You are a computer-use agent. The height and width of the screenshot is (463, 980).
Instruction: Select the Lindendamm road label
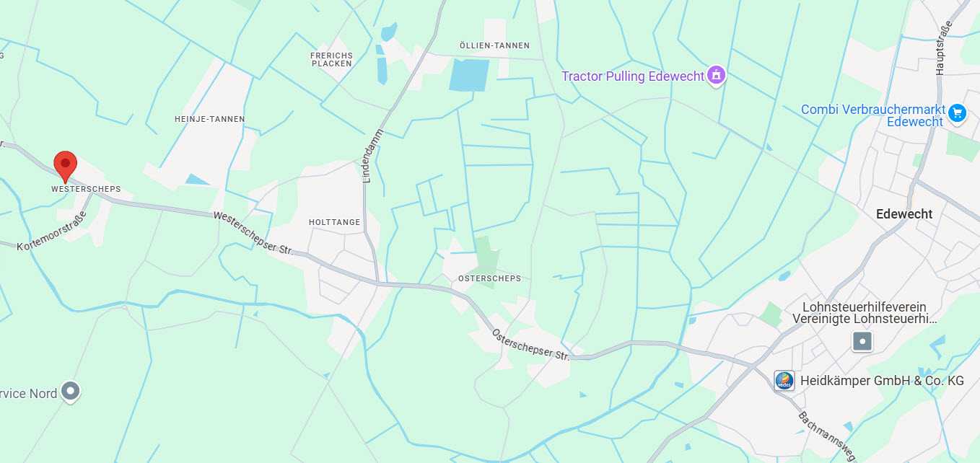[375, 156]
